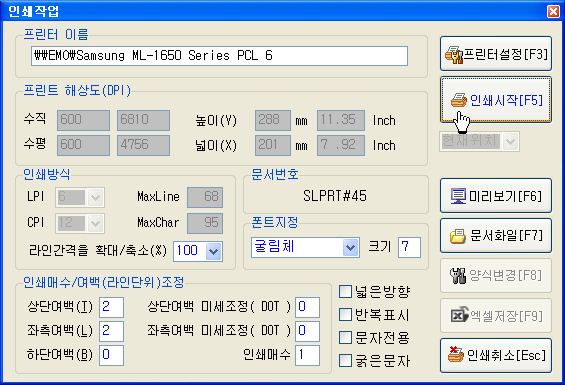Tick the 굵은문자 checkbox

(346, 360)
